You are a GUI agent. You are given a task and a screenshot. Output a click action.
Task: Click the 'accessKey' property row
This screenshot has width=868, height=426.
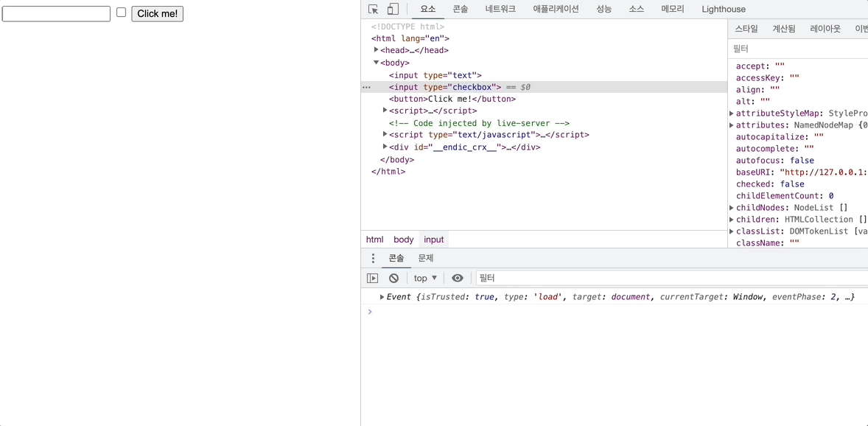tap(768, 77)
